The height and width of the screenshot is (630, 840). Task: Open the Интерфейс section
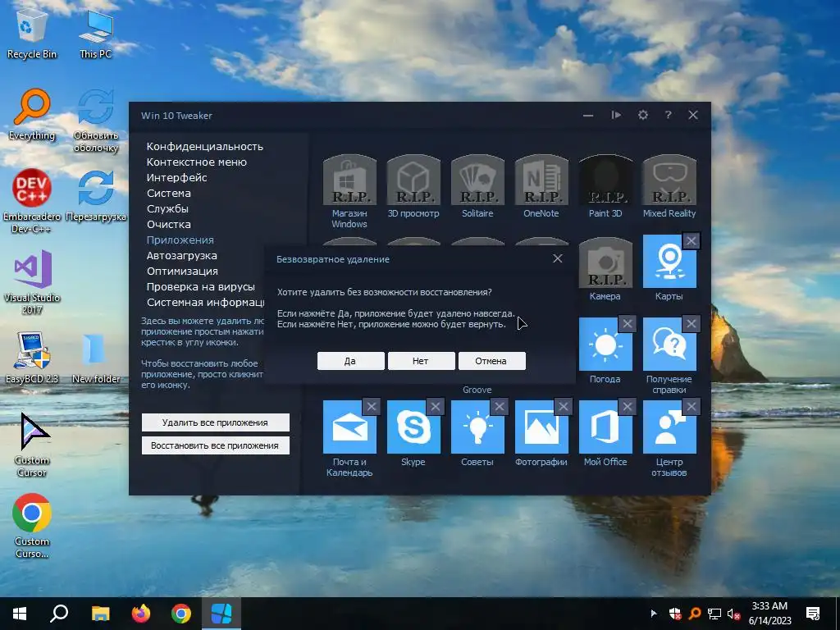click(177, 177)
